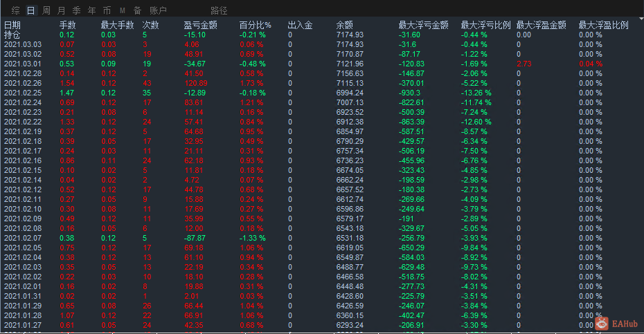
Task: Click the floating loss ratio -12.60 %
Action: click(476, 122)
